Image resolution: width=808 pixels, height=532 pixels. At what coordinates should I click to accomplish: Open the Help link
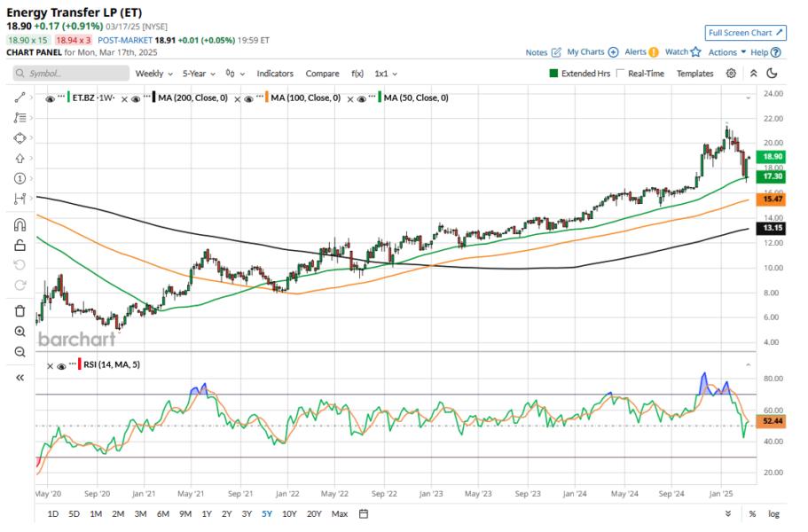click(765, 52)
